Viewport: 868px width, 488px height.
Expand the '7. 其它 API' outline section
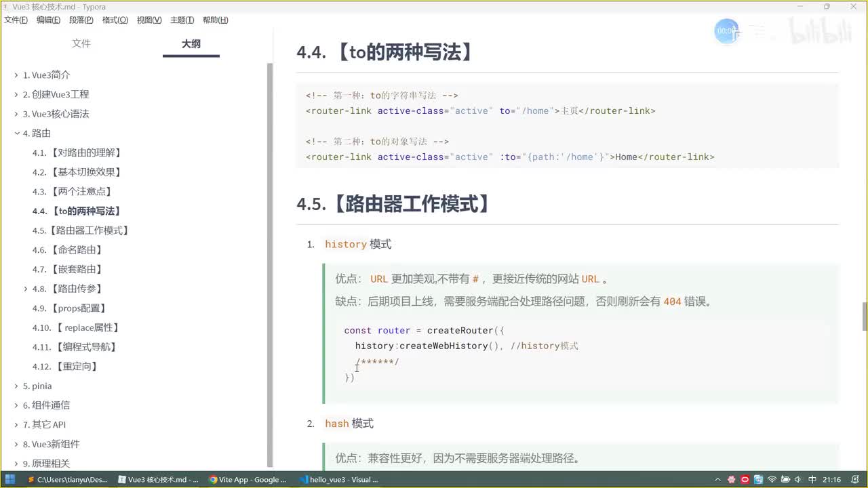point(16,424)
